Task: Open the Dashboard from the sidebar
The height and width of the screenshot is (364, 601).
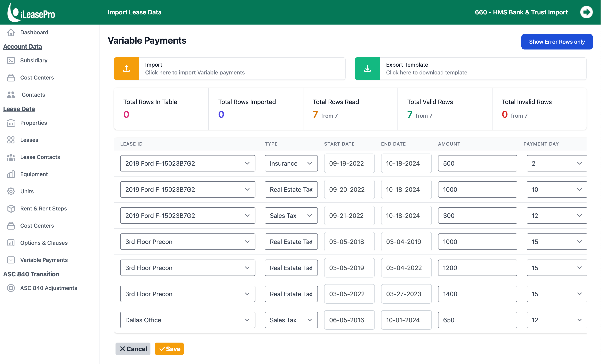Action: [34, 32]
